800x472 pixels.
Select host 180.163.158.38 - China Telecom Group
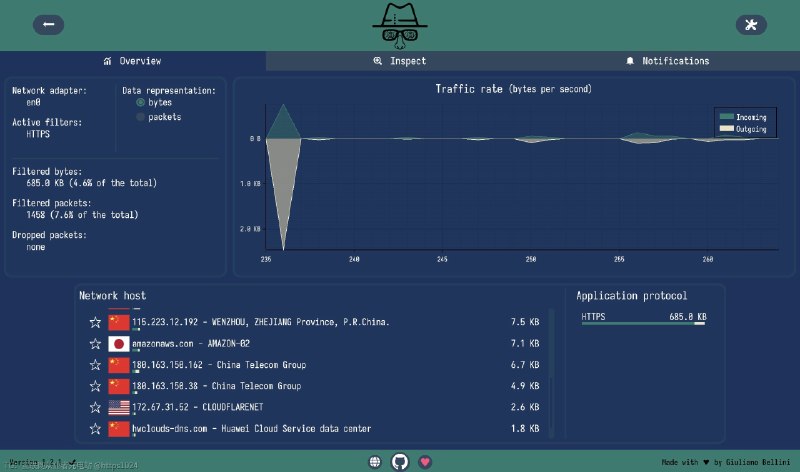[x=314, y=386]
